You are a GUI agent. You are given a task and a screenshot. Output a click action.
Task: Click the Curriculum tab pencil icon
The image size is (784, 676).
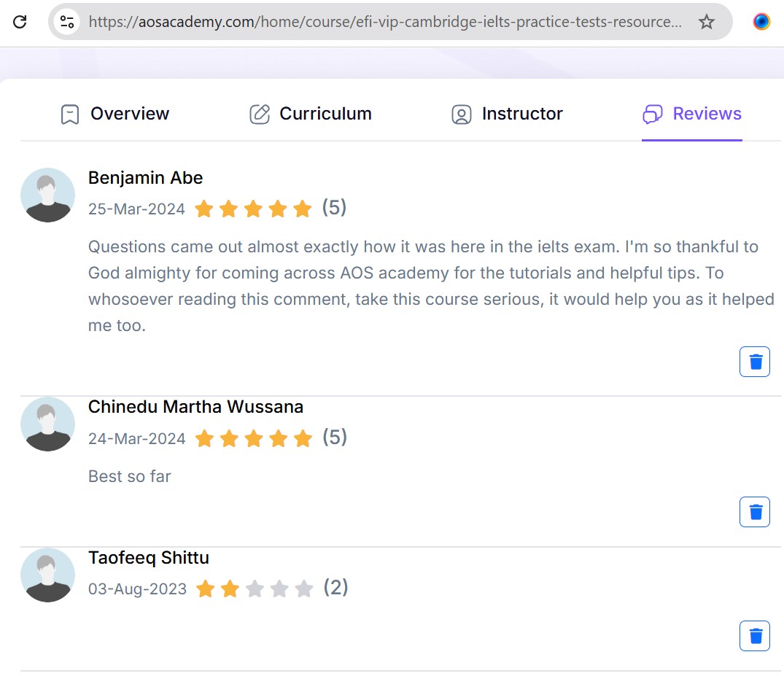[x=260, y=114]
